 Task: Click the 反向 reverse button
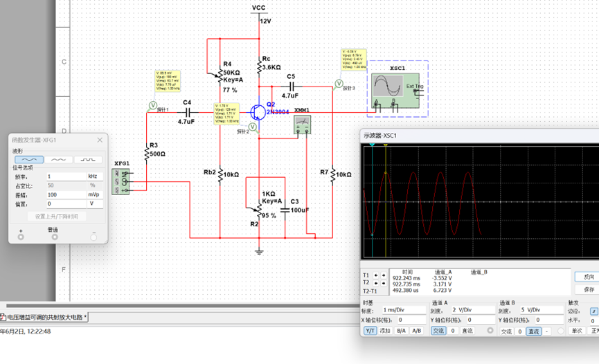pos(589,277)
